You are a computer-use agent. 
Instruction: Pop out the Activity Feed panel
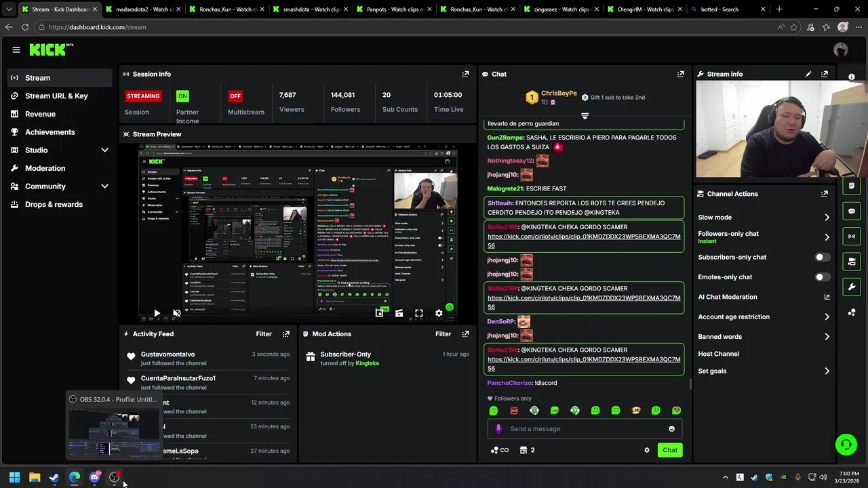click(285, 333)
